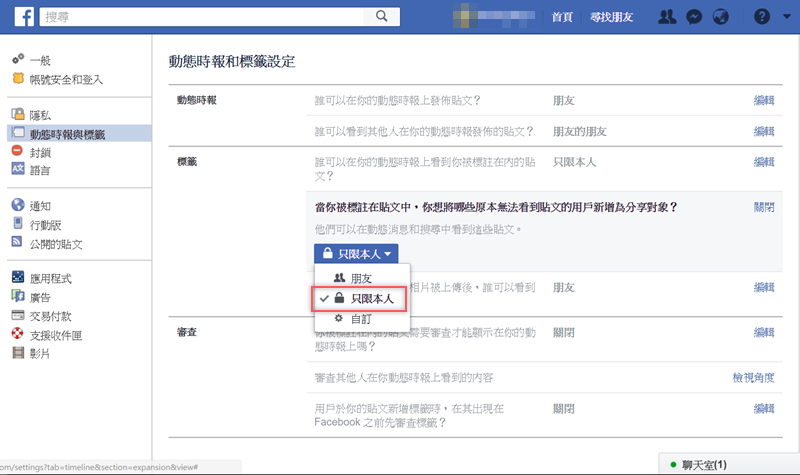Open the notifications globe icon
The width and height of the screenshot is (800, 475).
(x=720, y=17)
